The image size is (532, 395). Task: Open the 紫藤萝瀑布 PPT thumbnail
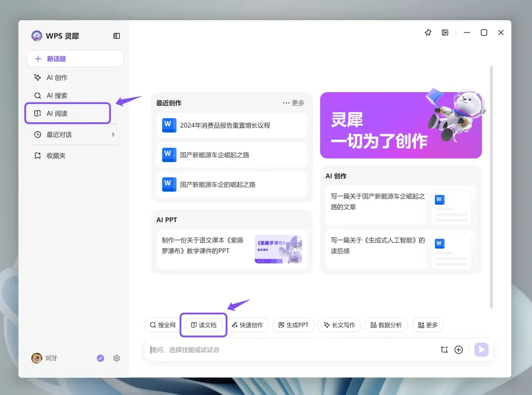[278, 249]
